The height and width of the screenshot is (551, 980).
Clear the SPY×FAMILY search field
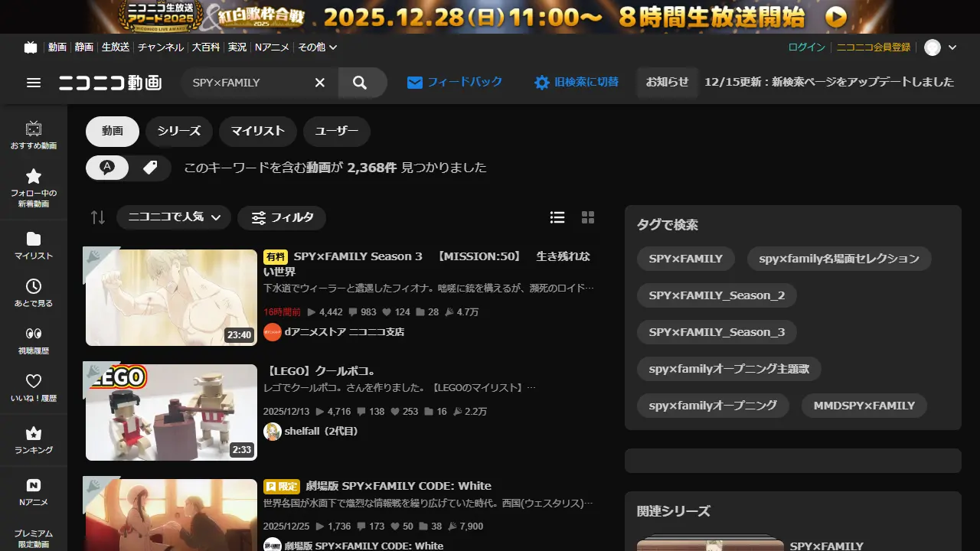(x=319, y=82)
